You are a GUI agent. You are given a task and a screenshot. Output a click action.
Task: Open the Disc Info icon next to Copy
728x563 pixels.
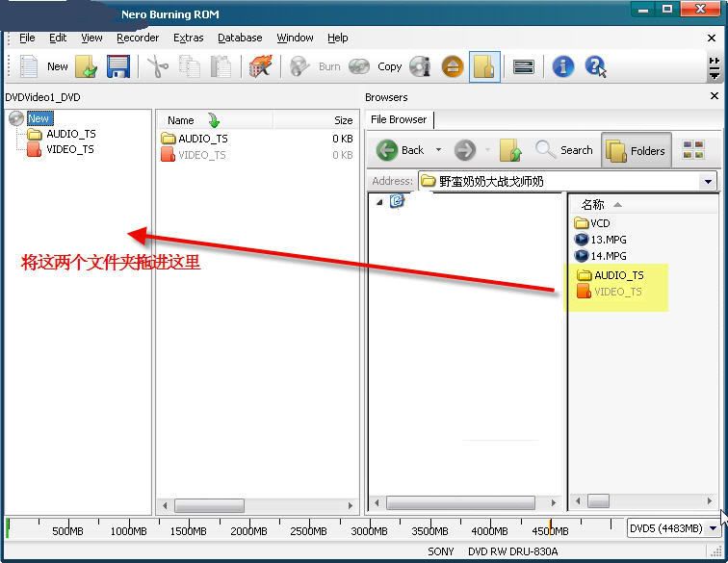click(420, 66)
